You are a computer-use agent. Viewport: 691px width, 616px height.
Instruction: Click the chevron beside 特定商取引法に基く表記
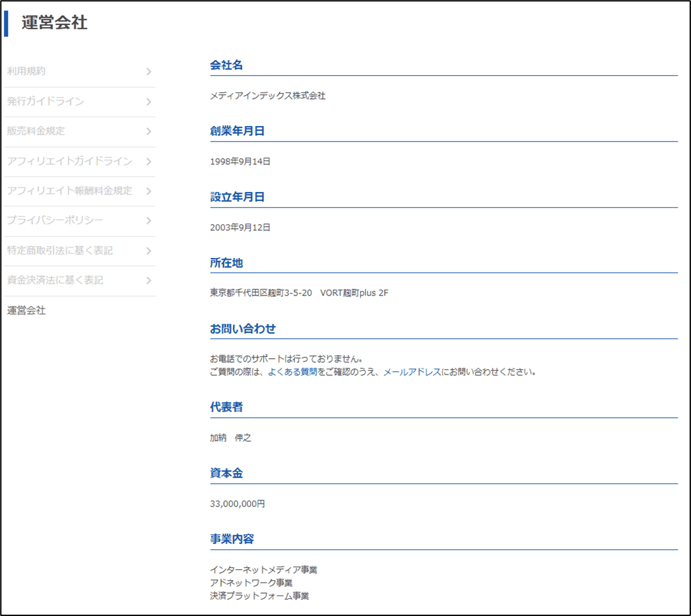pos(149,251)
